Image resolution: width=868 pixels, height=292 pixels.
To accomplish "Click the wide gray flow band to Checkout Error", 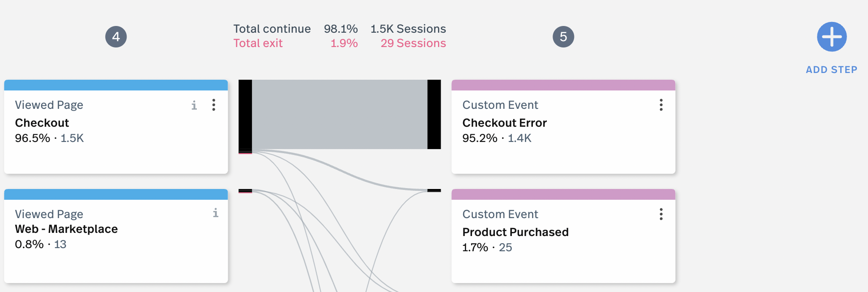I will (x=340, y=114).
